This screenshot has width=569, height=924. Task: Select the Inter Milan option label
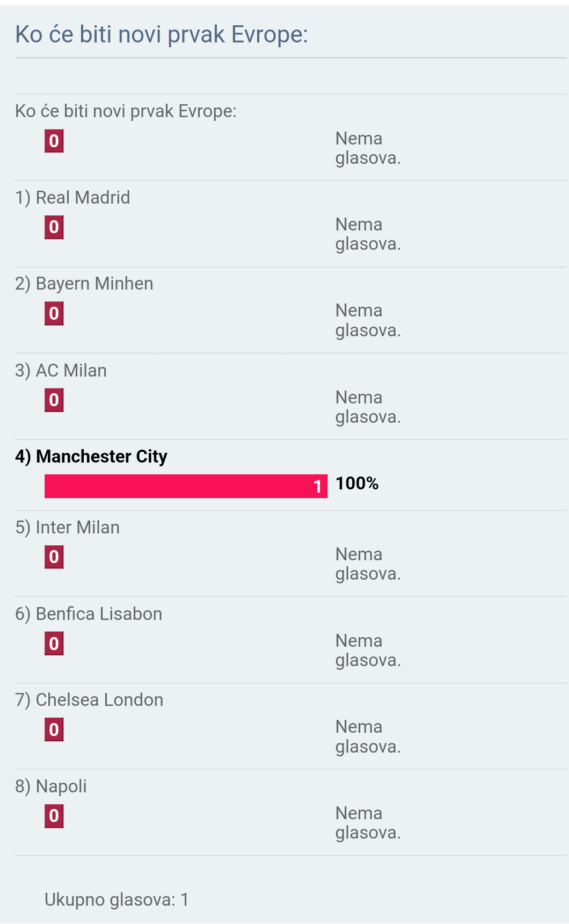coord(67,528)
